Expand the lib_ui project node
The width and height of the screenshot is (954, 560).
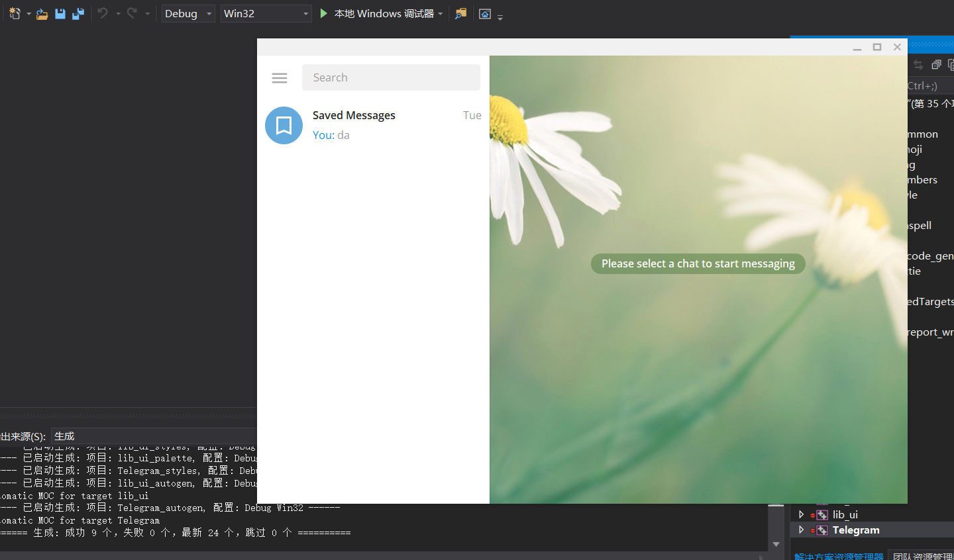click(801, 514)
